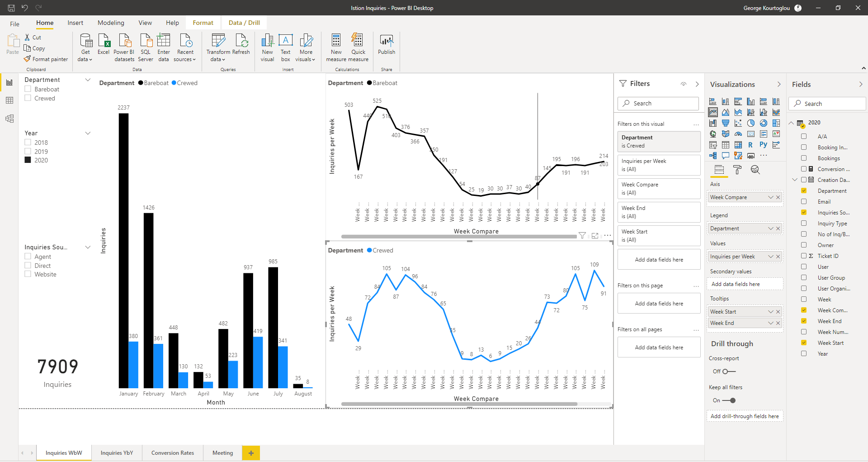The width and height of the screenshot is (868, 462).
Task: Toggle the Cross-report switch
Action: [729, 372]
